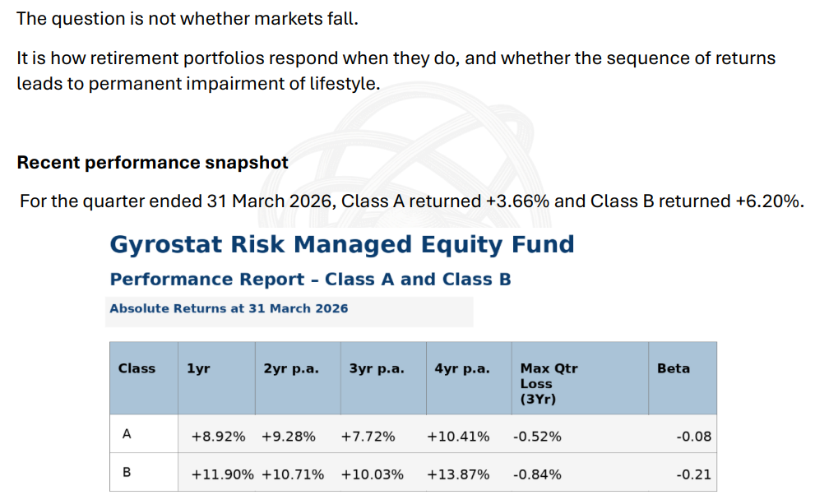
Task: Click the "Recent performance snapshot" heading
Action: tap(152, 163)
